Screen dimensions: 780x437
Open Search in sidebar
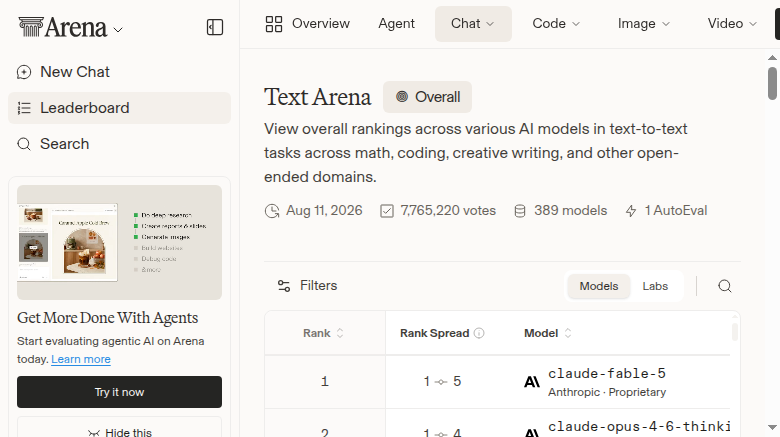pos(119,144)
